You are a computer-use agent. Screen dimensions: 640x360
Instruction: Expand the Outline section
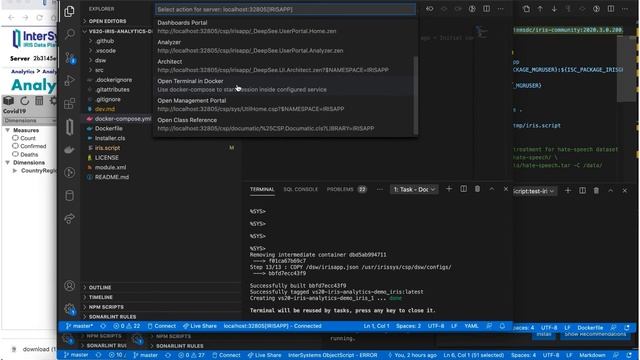click(x=100, y=287)
